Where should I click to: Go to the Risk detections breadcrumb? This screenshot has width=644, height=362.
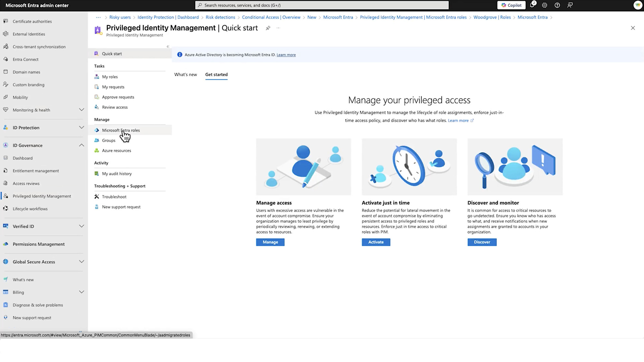click(x=220, y=17)
